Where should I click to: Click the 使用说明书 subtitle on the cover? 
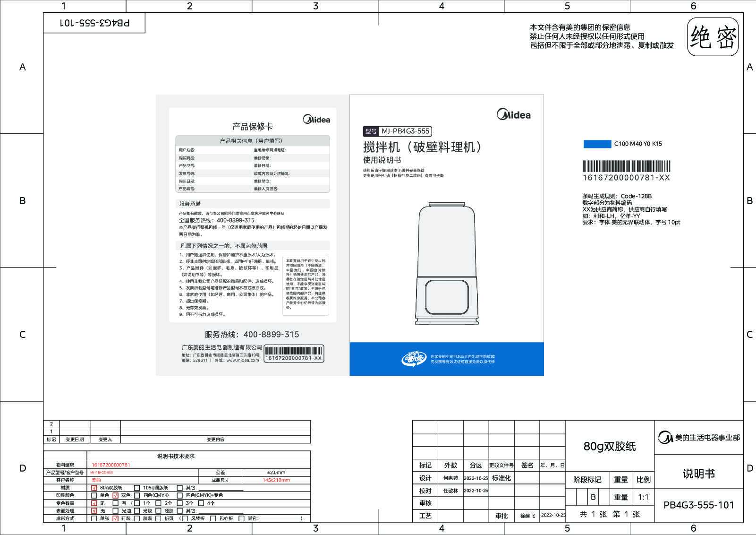[x=382, y=160]
